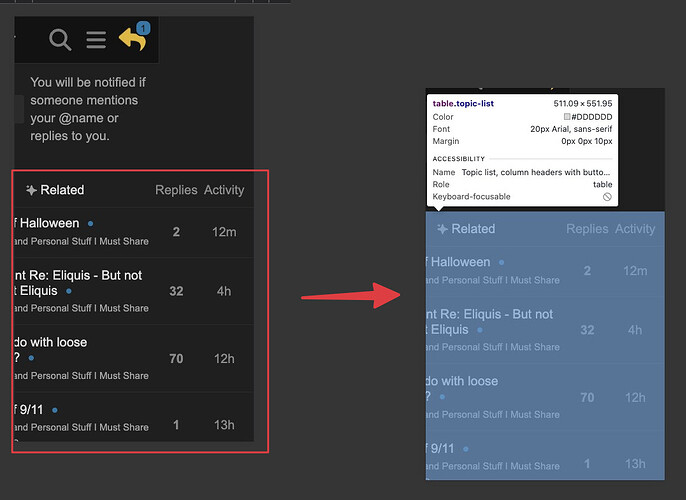Open the Halloween topic in highlighted list
Screen dimensions: 686x500
coord(458,262)
